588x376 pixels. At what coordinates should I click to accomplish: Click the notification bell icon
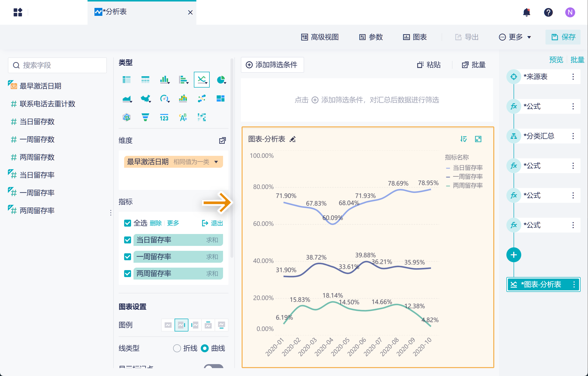pos(527,12)
